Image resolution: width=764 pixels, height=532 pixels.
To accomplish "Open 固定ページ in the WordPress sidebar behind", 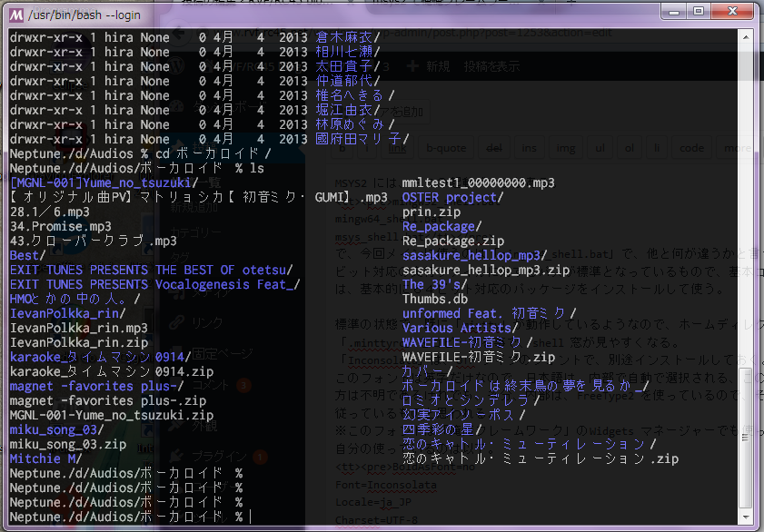I will tap(223, 354).
